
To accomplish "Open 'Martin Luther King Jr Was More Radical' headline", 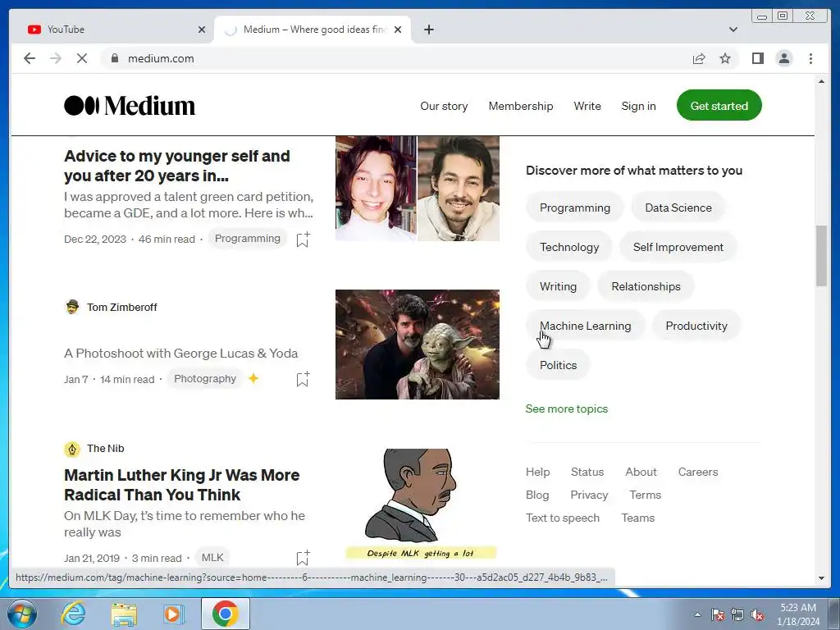I will (181, 485).
